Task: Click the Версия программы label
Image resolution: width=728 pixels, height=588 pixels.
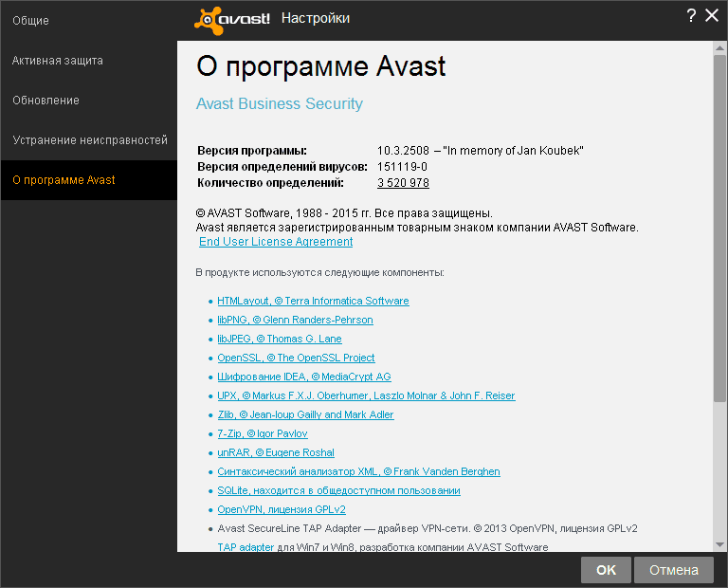Action: (x=252, y=151)
